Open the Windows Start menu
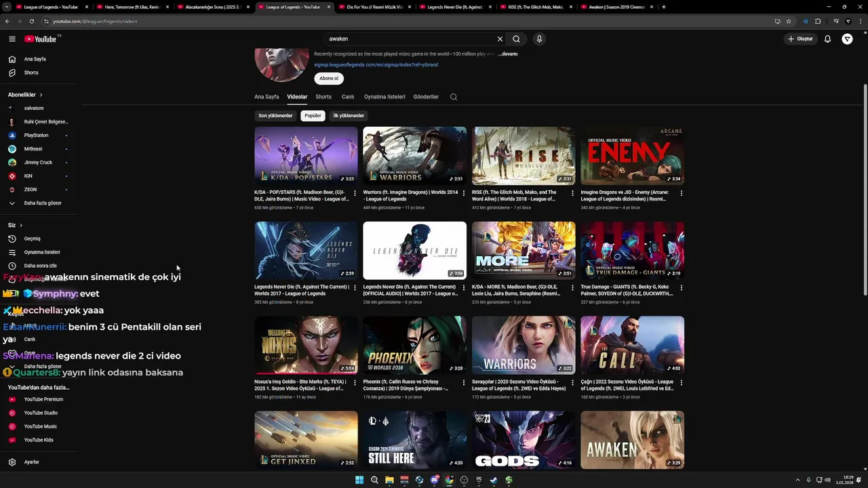The image size is (868, 488). pos(359,480)
